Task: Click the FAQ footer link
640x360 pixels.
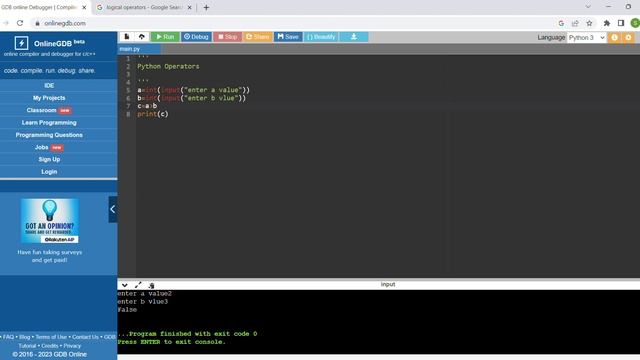Action: pyautogui.click(x=8, y=337)
